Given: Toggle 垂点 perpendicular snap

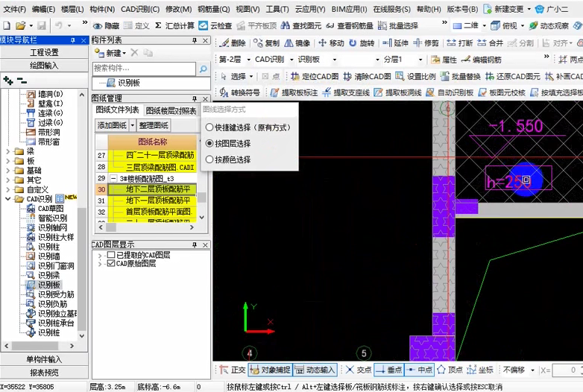Looking at the screenshot, I should pos(388,370).
